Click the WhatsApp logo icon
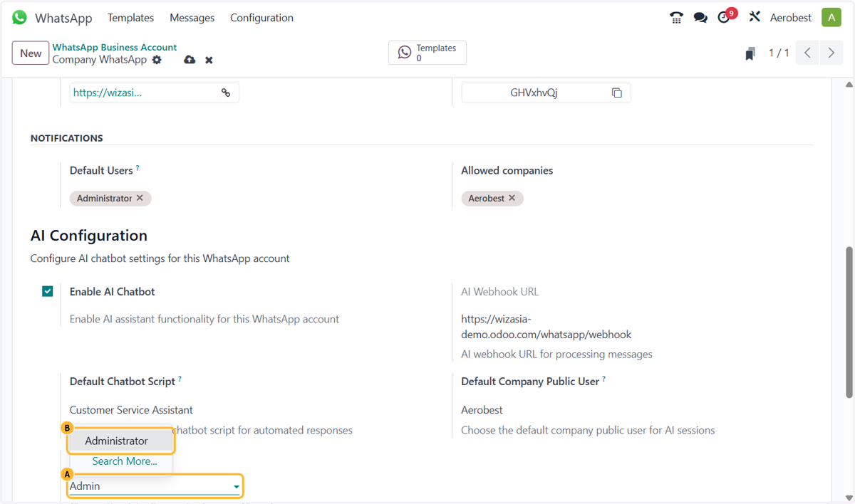 pos(19,17)
